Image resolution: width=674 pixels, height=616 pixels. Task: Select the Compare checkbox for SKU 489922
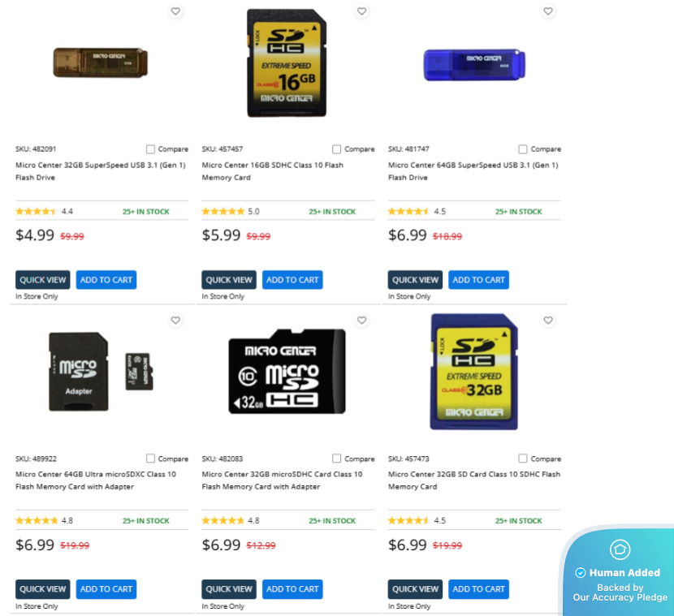(x=150, y=459)
